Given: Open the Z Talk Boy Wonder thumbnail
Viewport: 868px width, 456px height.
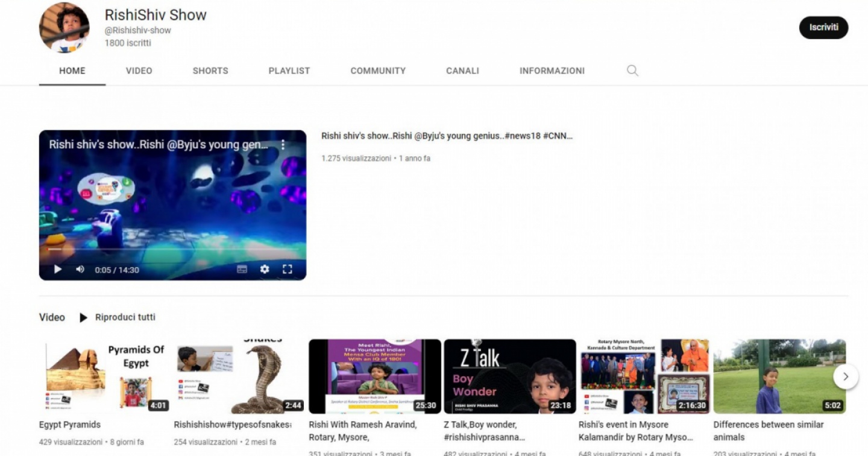Looking at the screenshot, I should tap(510, 376).
